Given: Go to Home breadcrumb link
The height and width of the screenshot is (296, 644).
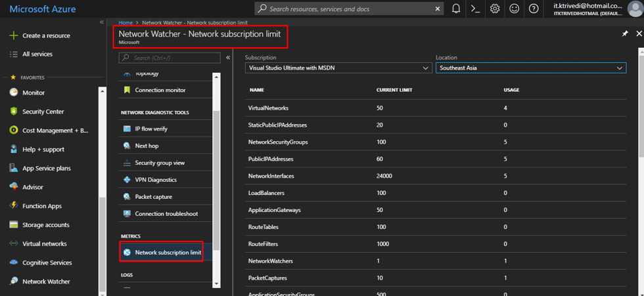Looking at the screenshot, I should [x=126, y=23].
